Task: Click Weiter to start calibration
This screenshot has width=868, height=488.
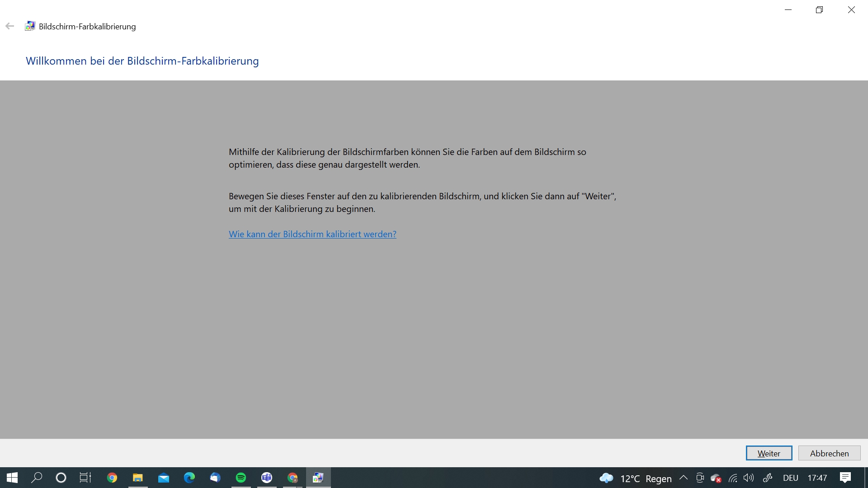Action: point(769,453)
